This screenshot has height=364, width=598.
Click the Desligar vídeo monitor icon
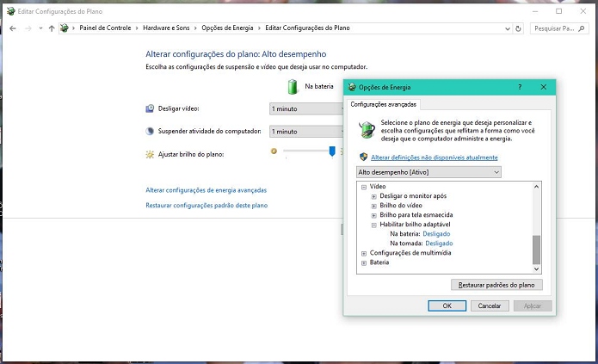pyautogui.click(x=150, y=108)
